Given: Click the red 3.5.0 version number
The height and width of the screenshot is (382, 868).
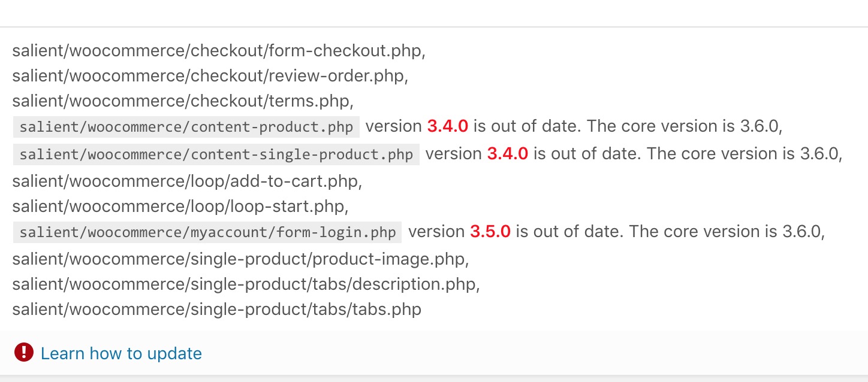Looking at the screenshot, I should point(490,232).
